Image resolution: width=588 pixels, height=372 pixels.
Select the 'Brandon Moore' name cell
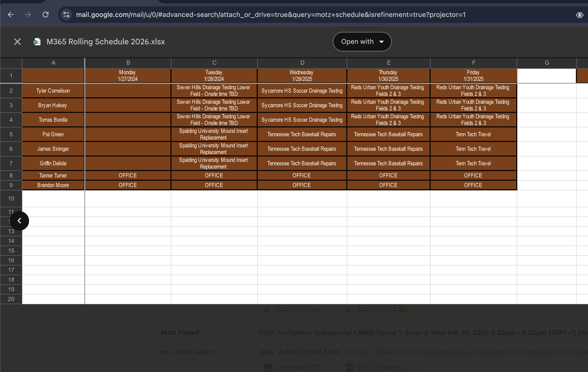coord(53,185)
